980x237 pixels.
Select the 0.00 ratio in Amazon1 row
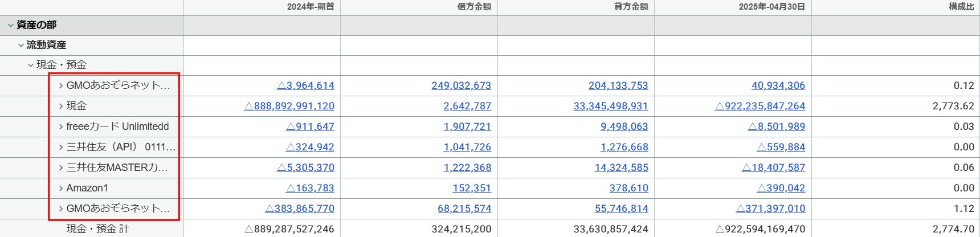[964, 188]
